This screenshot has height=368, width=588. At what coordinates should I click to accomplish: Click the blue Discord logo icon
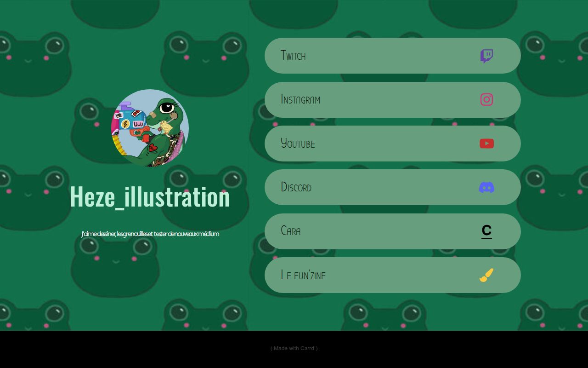486,187
